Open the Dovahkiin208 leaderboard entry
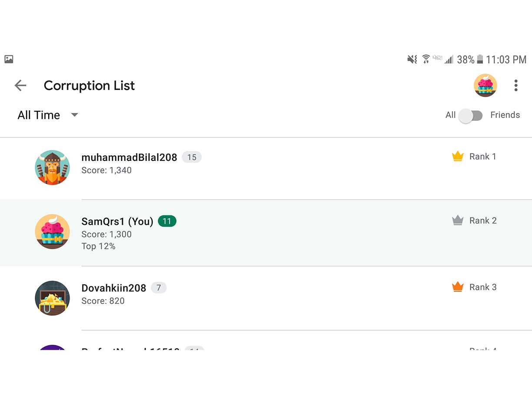 click(266, 298)
